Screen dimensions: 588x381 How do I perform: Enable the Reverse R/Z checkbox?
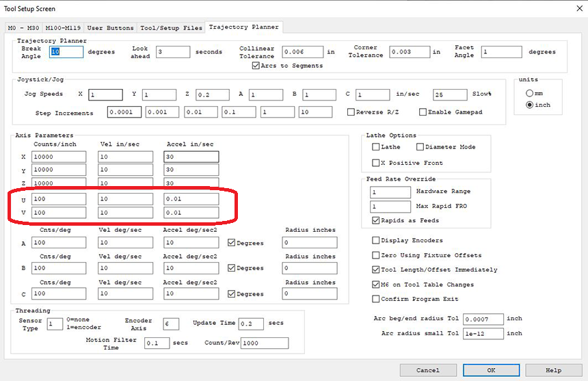coord(351,112)
